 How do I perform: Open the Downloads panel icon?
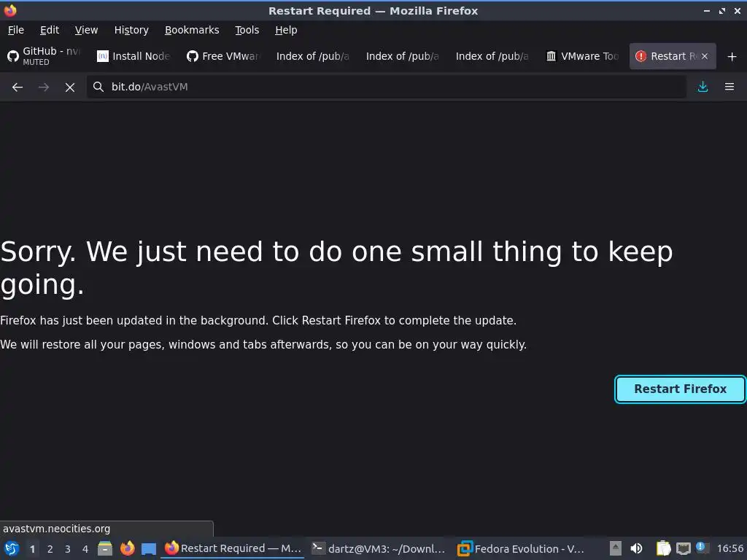(703, 87)
